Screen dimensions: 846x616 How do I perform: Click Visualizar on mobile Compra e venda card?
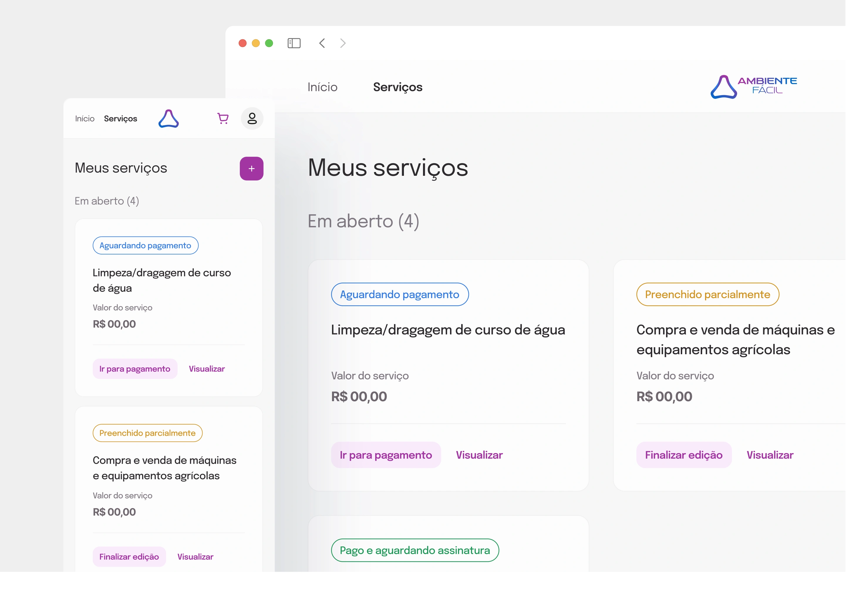[195, 557]
